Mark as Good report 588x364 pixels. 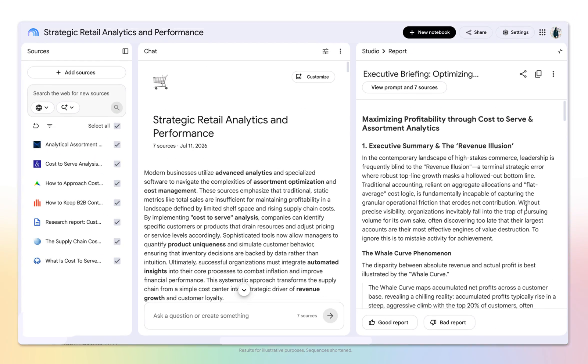pos(390,322)
